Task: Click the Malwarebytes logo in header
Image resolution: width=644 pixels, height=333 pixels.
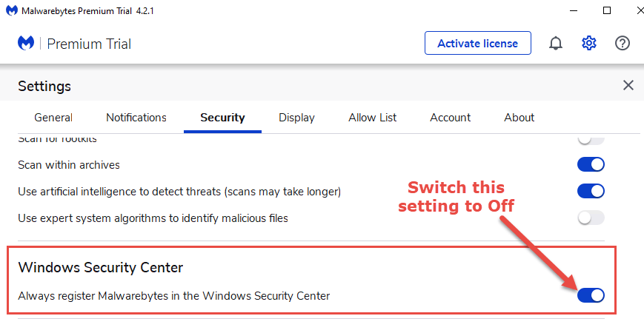Action: click(26, 44)
